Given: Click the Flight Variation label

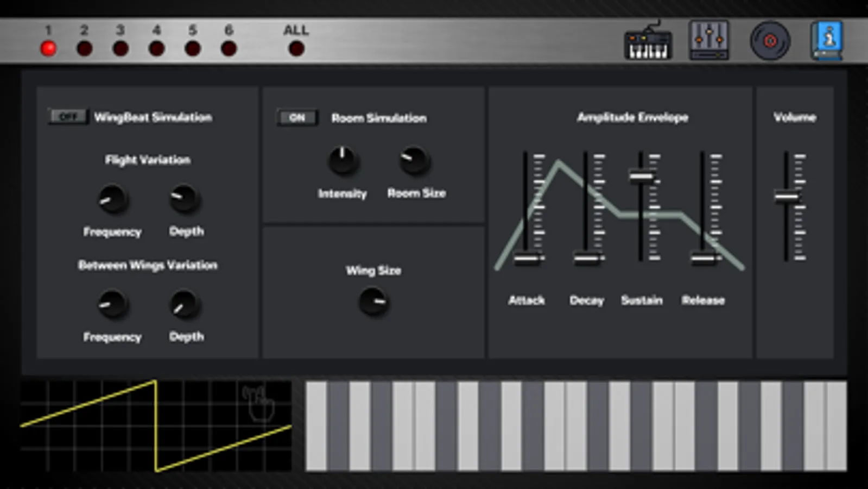Looking at the screenshot, I should click(x=148, y=160).
